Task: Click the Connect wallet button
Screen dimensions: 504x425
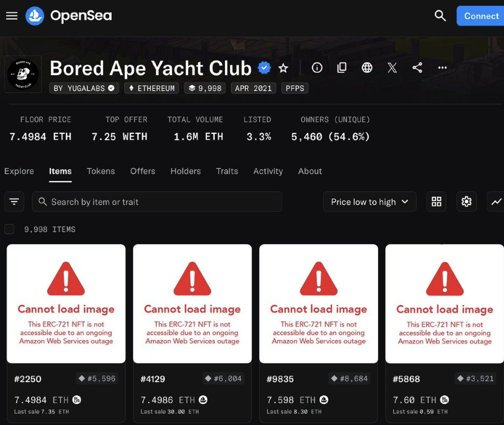Action: [x=480, y=16]
